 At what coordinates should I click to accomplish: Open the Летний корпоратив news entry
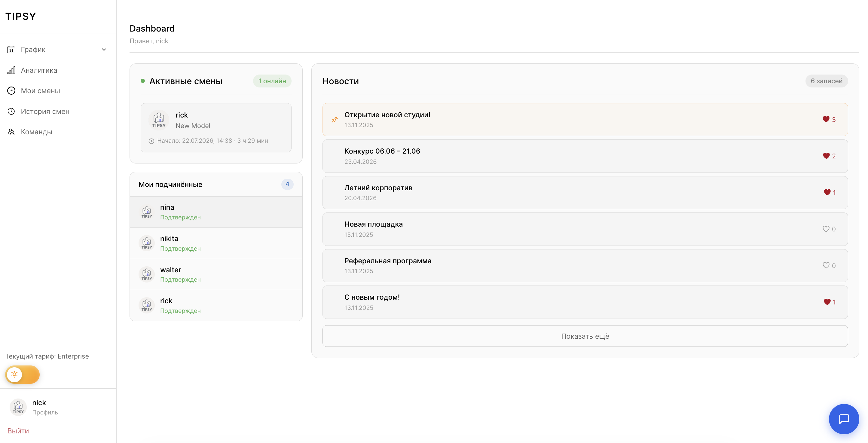tap(585, 193)
